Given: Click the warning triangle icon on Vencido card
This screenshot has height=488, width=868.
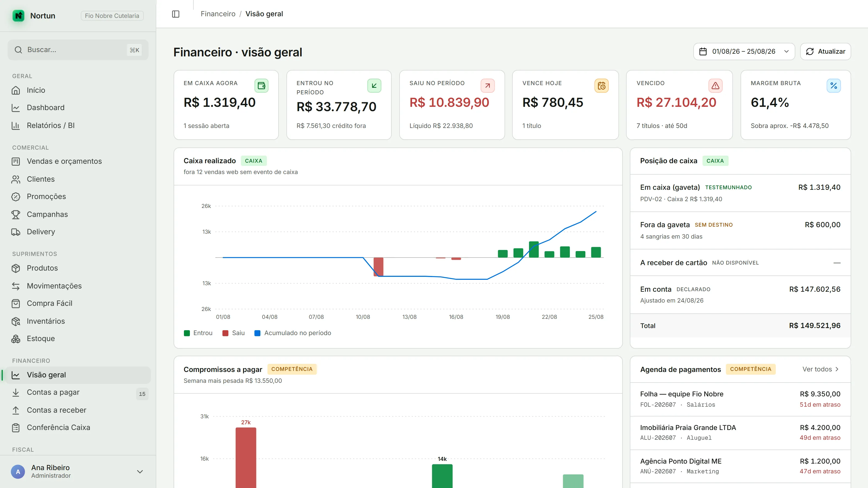Looking at the screenshot, I should (x=715, y=86).
